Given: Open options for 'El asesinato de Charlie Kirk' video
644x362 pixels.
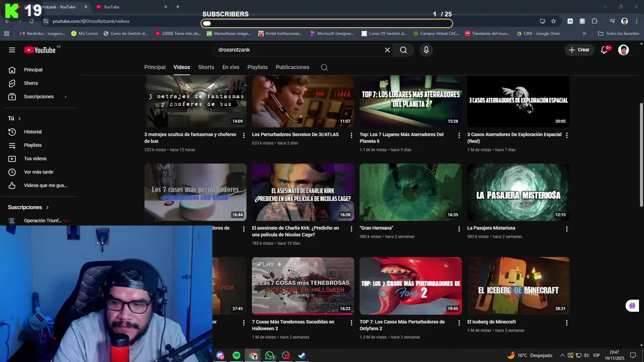Looking at the screenshot, I should [x=352, y=229].
